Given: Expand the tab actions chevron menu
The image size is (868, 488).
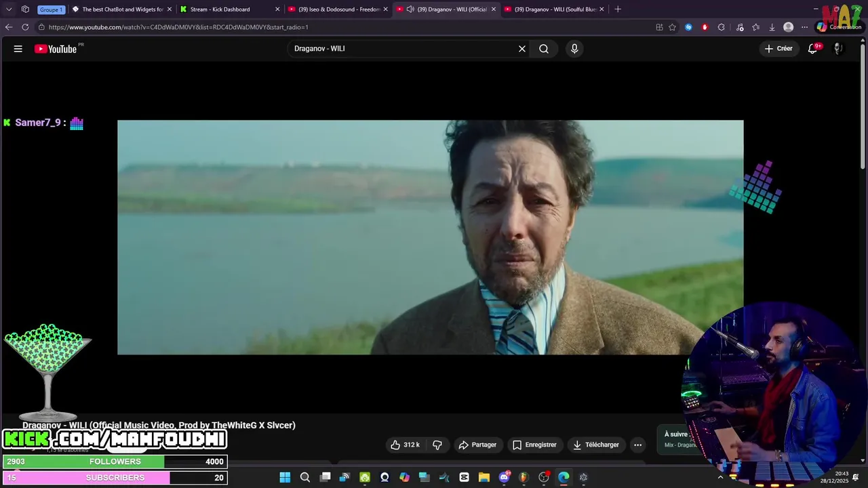Looking at the screenshot, I should (9, 9).
